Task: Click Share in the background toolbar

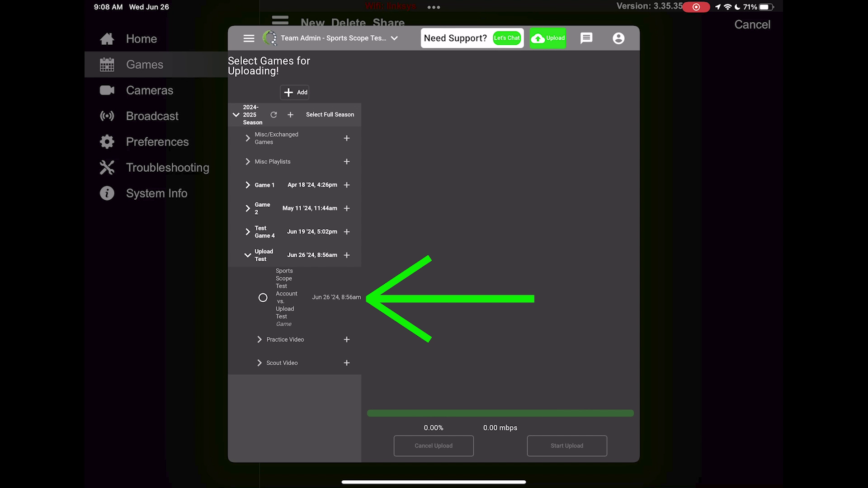Action: (389, 23)
